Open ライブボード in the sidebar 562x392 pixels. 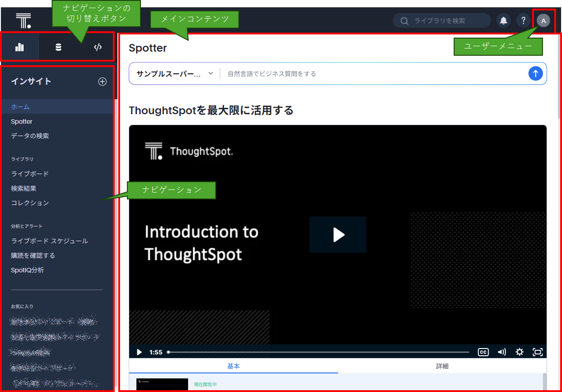click(30, 174)
